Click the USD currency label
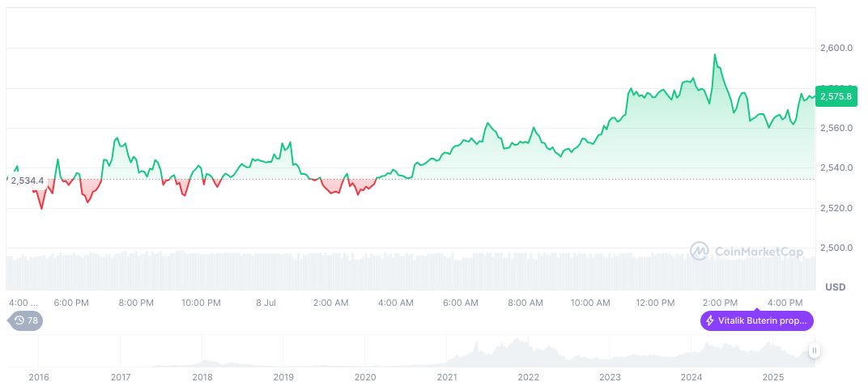868x386 pixels. click(835, 287)
